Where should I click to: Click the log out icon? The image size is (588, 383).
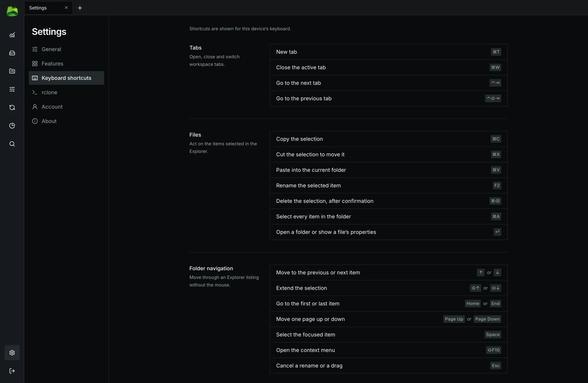click(x=12, y=371)
